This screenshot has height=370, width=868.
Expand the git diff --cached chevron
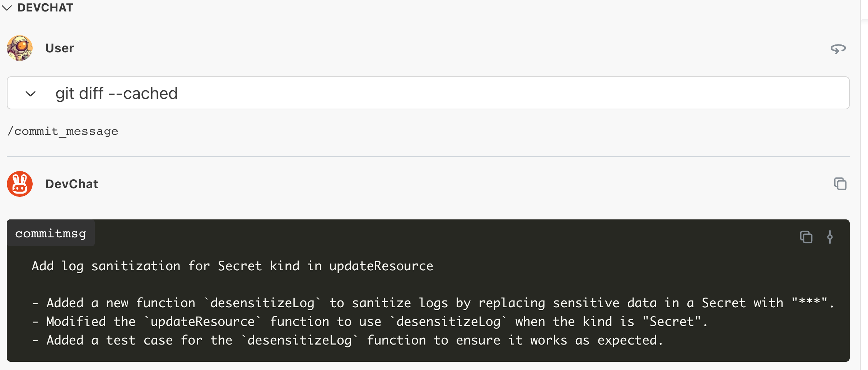tap(31, 94)
